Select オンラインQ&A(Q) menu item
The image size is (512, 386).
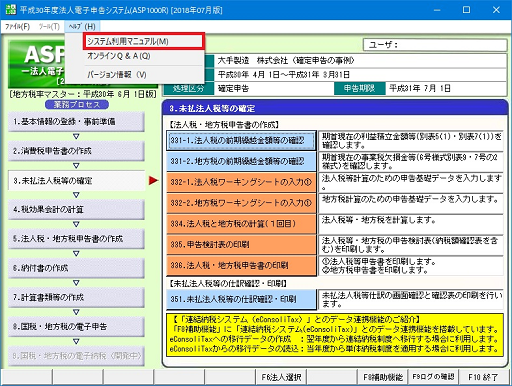144,56
